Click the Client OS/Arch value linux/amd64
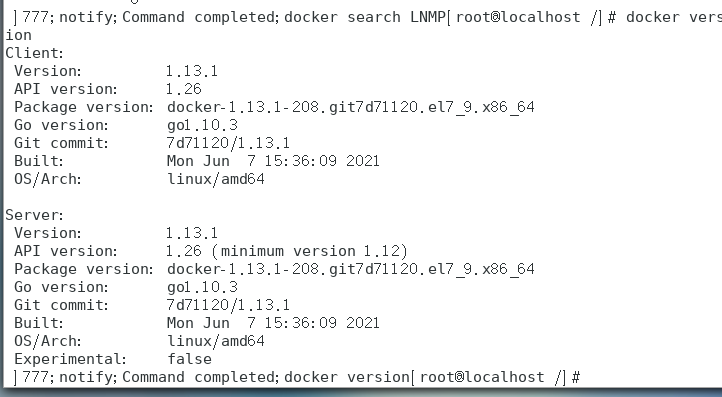 click(x=215, y=179)
